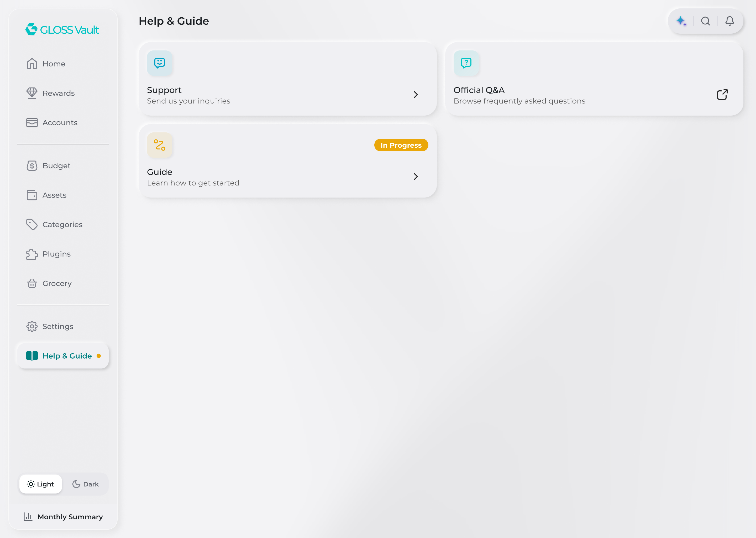This screenshot has width=756, height=538.
Task: Click the Support card title
Action: (164, 90)
